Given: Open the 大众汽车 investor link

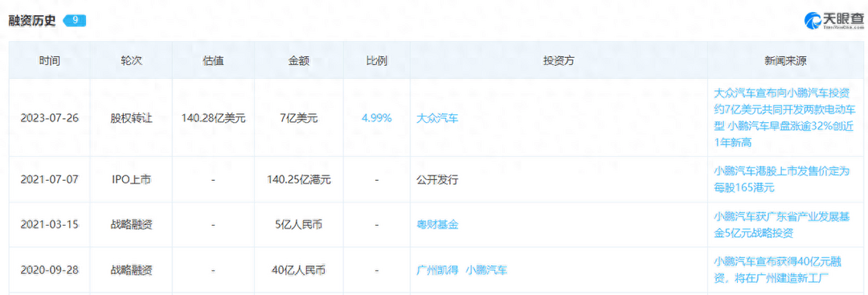Looking at the screenshot, I should click(x=437, y=118).
